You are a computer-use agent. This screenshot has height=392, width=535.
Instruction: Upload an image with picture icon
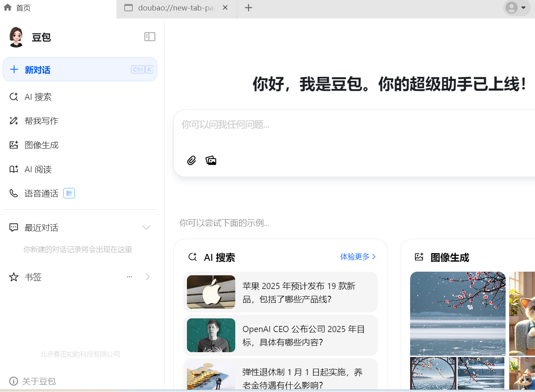[211, 161]
